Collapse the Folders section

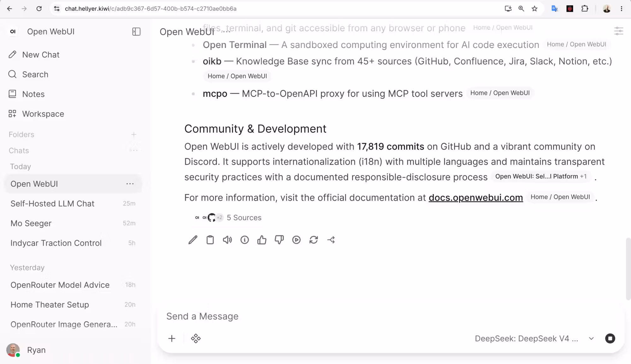[x=21, y=135]
